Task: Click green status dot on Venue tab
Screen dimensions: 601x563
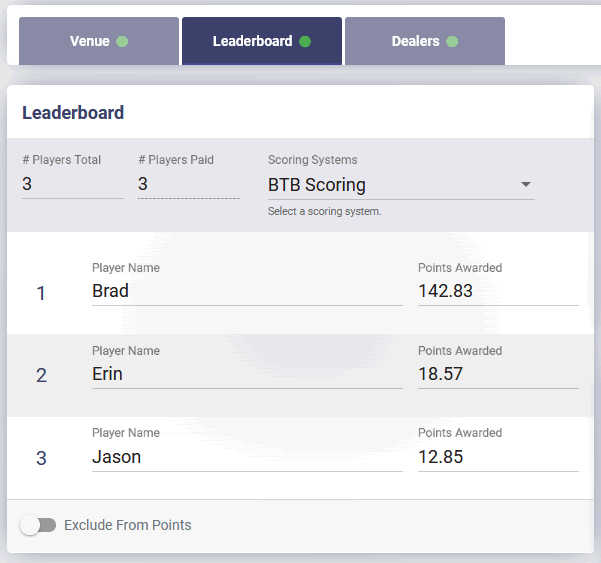Action: [122, 41]
